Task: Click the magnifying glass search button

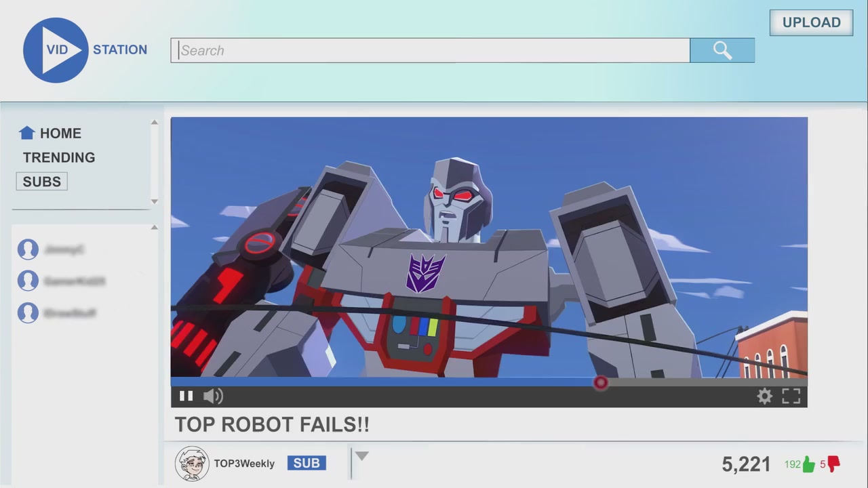Action: point(722,50)
